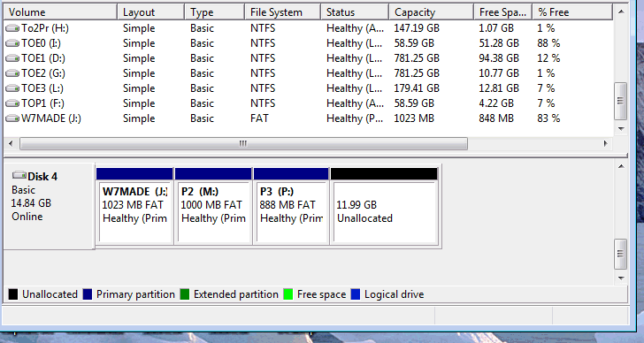Click the 51.28 GB free space cell
This screenshot has width=644, height=343.
coord(499,43)
